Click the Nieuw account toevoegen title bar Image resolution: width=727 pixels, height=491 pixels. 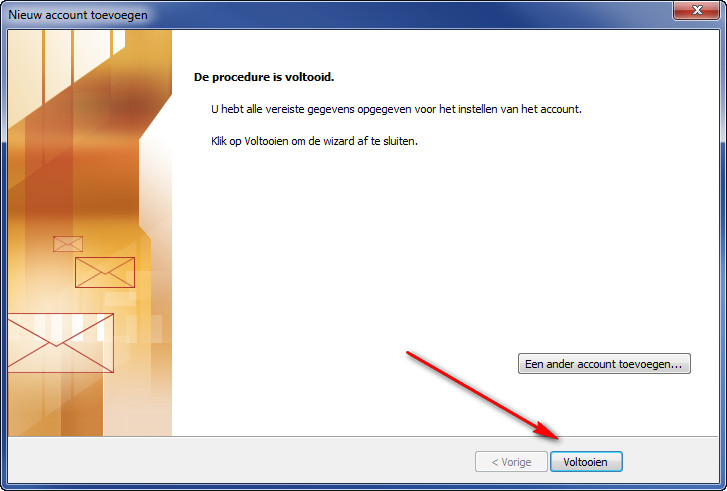[x=325, y=14]
